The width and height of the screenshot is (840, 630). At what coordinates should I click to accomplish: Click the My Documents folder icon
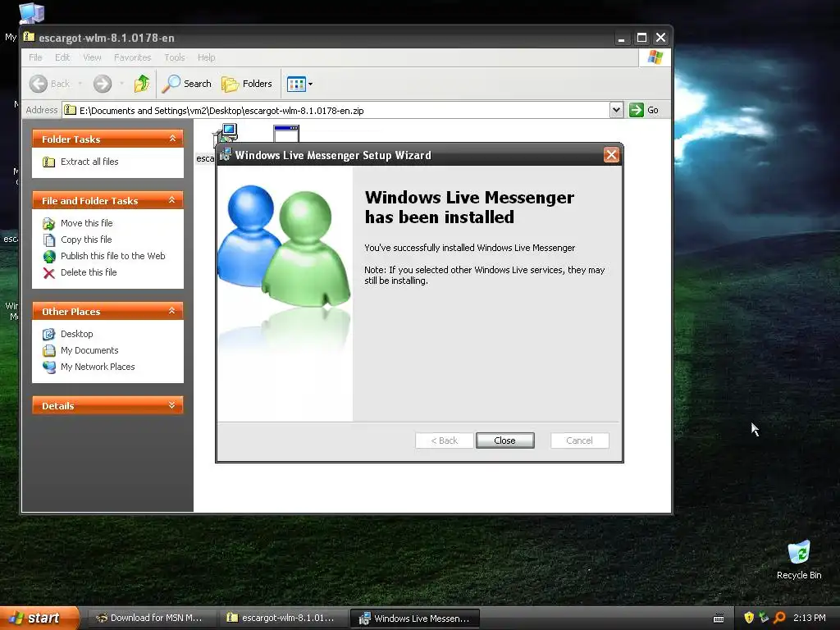click(x=48, y=351)
